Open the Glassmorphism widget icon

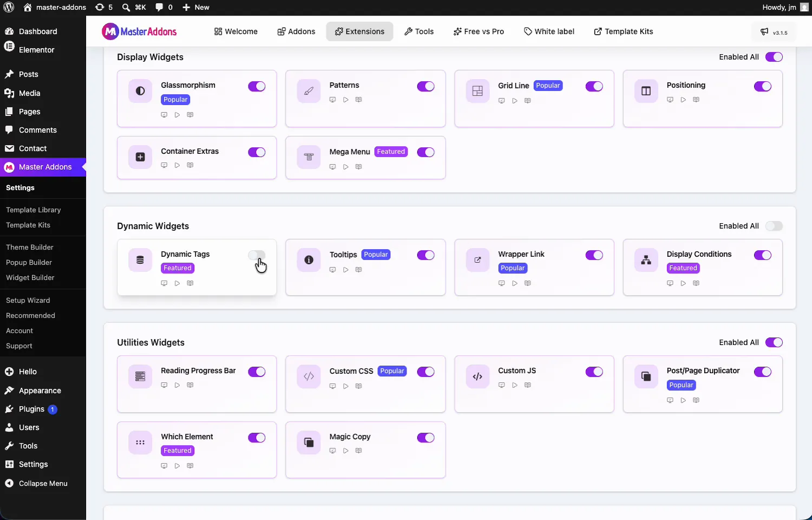(140, 91)
